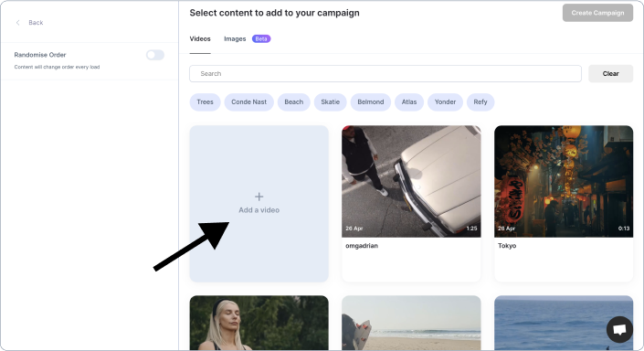Select the omgadrian video thumbnail
This screenshot has height=351, width=644.
tap(411, 181)
